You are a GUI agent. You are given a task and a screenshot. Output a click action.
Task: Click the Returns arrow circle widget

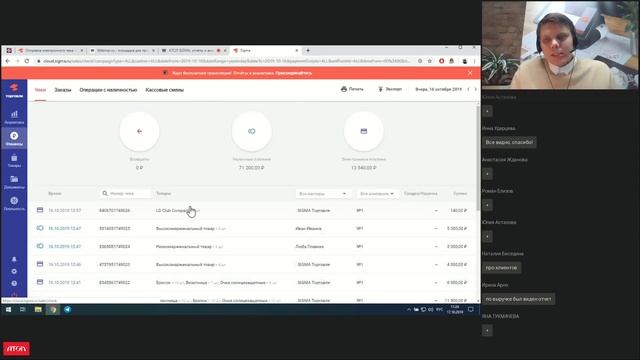click(x=140, y=131)
